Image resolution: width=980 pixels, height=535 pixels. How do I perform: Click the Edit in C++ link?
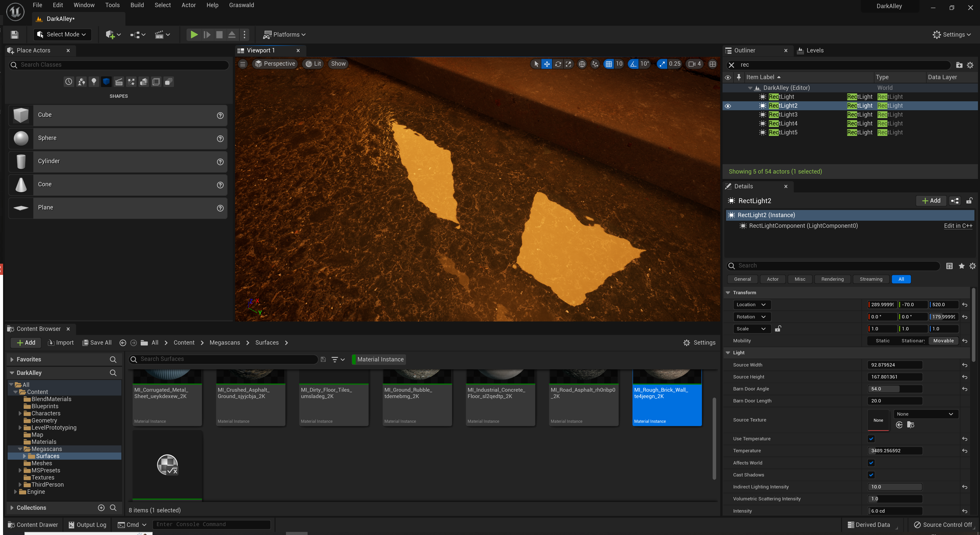click(x=958, y=226)
